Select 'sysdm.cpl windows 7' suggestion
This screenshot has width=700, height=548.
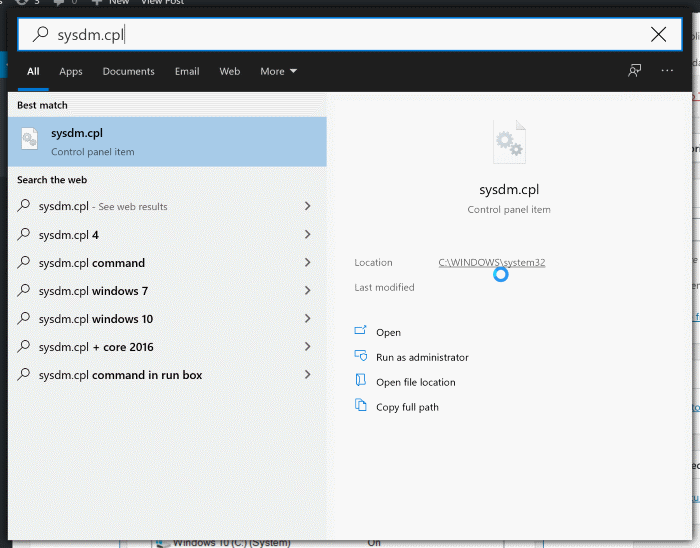(167, 291)
